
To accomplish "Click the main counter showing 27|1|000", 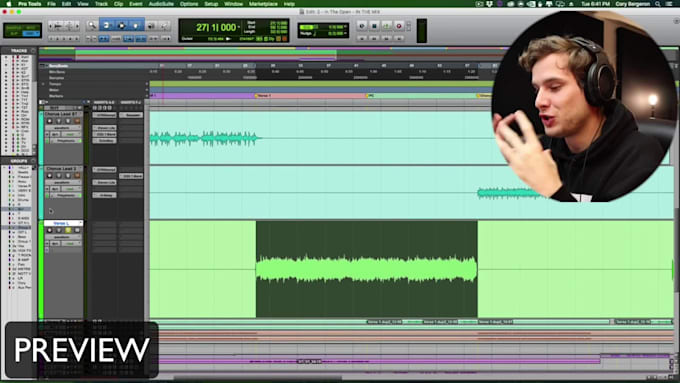I will [x=216, y=27].
